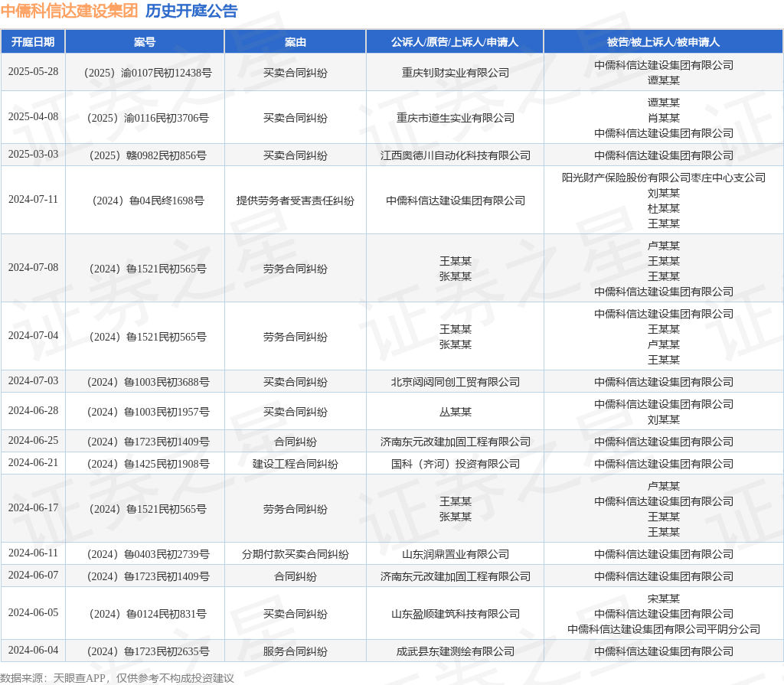The width and height of the screenshot is (784, 685).
Task: Select the 开庭日期 column header
Action: coord(33,42)
